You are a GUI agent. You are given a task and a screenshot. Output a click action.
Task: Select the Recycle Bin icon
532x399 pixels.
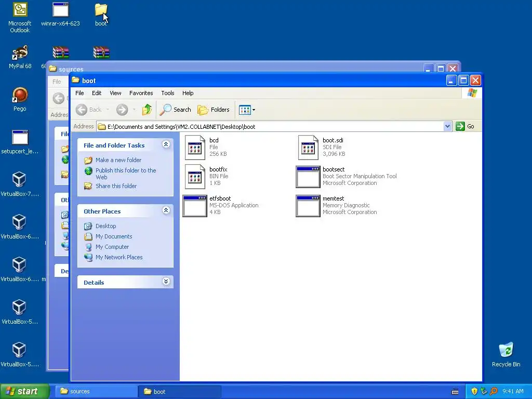pos(506,354)
